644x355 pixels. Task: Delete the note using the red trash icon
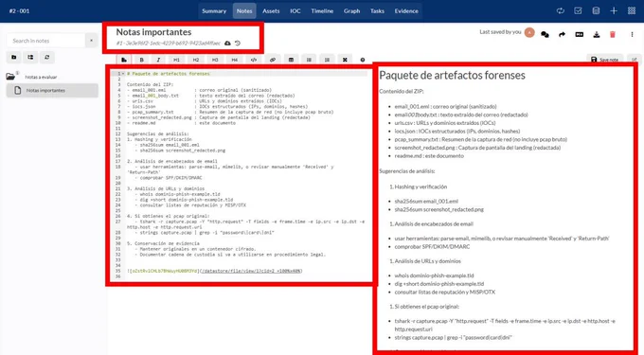tap(613, 34)
